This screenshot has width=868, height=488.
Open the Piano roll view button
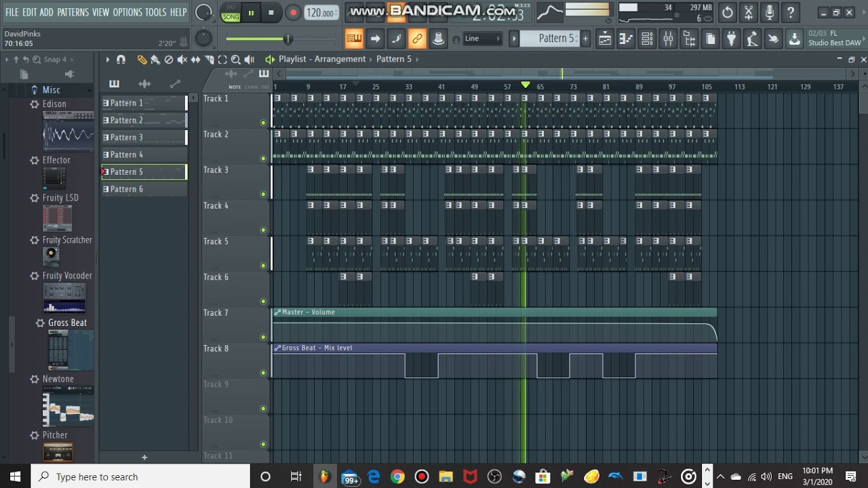626,39
